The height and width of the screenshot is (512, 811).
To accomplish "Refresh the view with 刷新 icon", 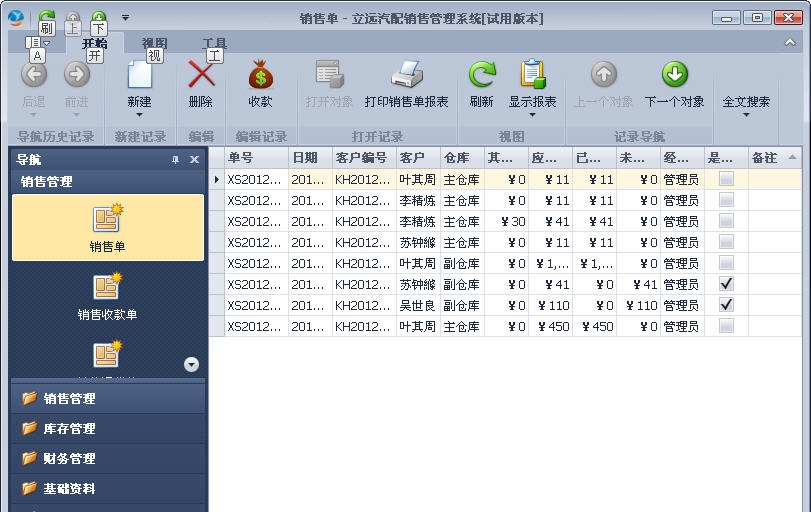I will 482,74.
